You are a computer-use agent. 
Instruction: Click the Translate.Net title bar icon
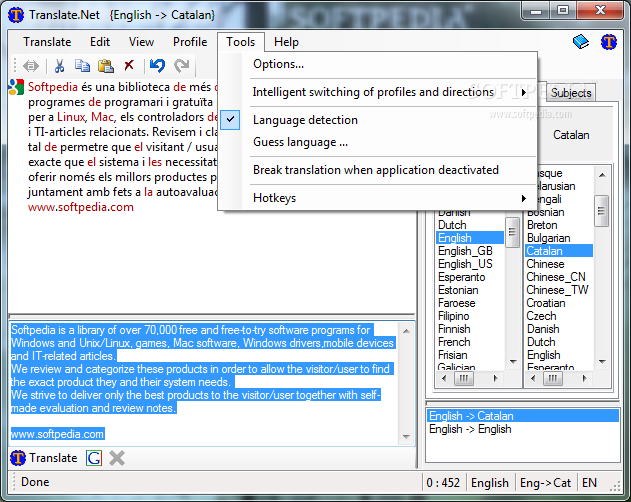[16, 15]
